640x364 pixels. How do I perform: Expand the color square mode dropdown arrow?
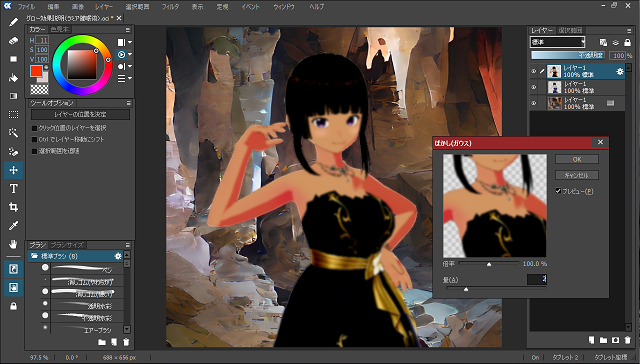[130, 42]
